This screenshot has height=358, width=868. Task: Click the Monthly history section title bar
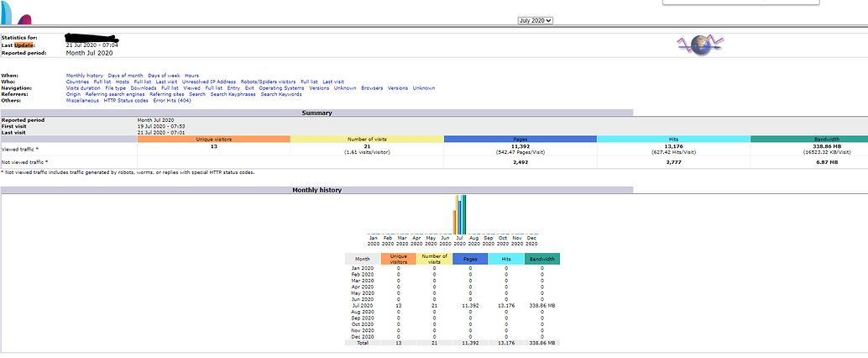pyautogui.click(x=316, y=190)
